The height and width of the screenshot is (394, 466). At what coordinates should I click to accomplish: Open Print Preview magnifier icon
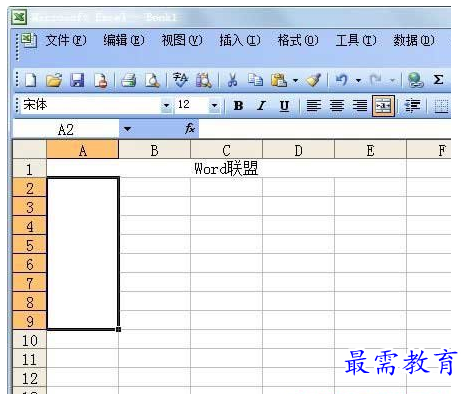tap(152, 80)
